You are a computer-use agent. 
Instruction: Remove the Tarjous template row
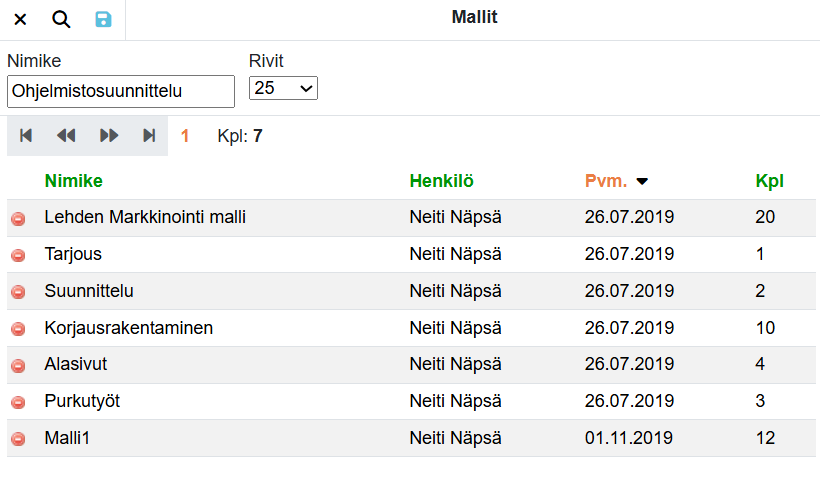click(x=18, y=255)
